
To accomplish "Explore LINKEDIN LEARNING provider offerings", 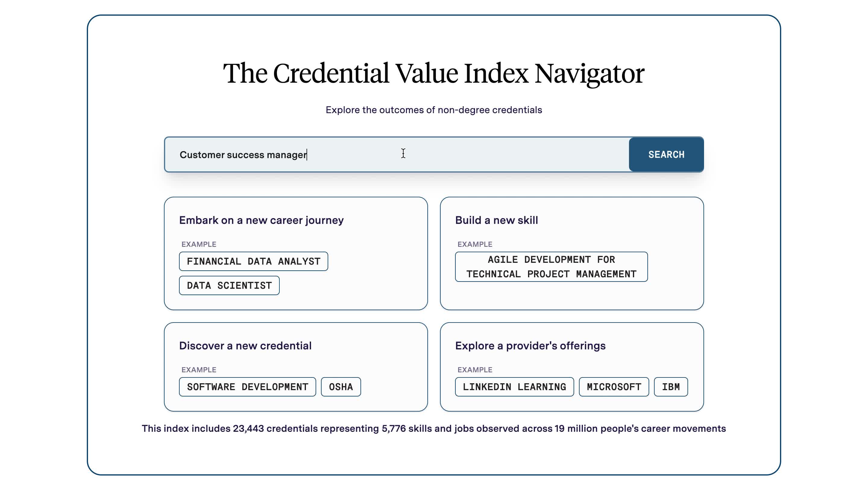I will point(514,387).
